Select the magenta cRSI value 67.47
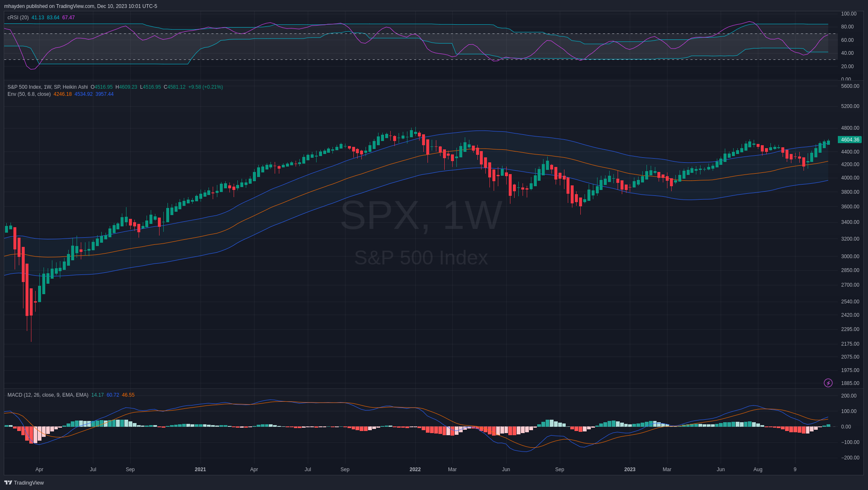 [x=68, y=18]
